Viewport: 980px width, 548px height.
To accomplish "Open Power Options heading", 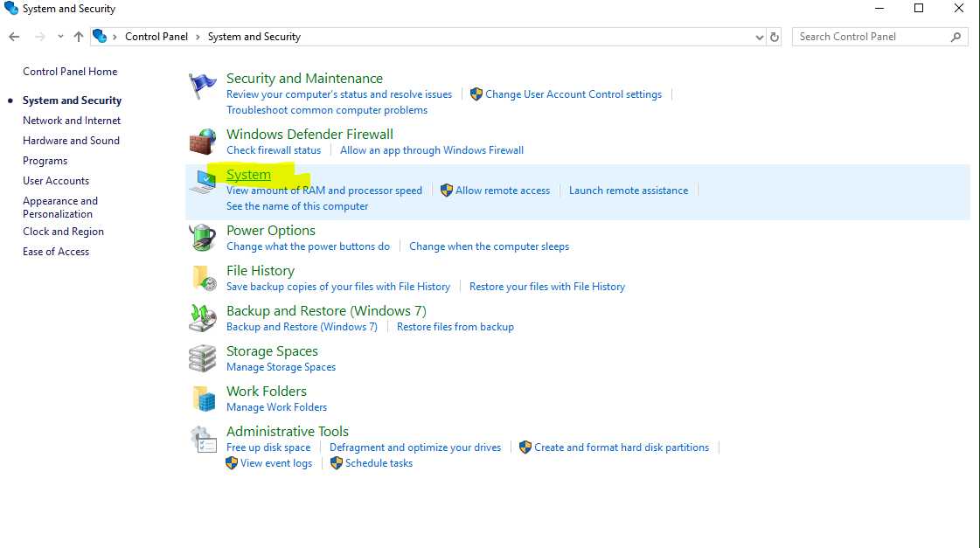I will (271, 231).
